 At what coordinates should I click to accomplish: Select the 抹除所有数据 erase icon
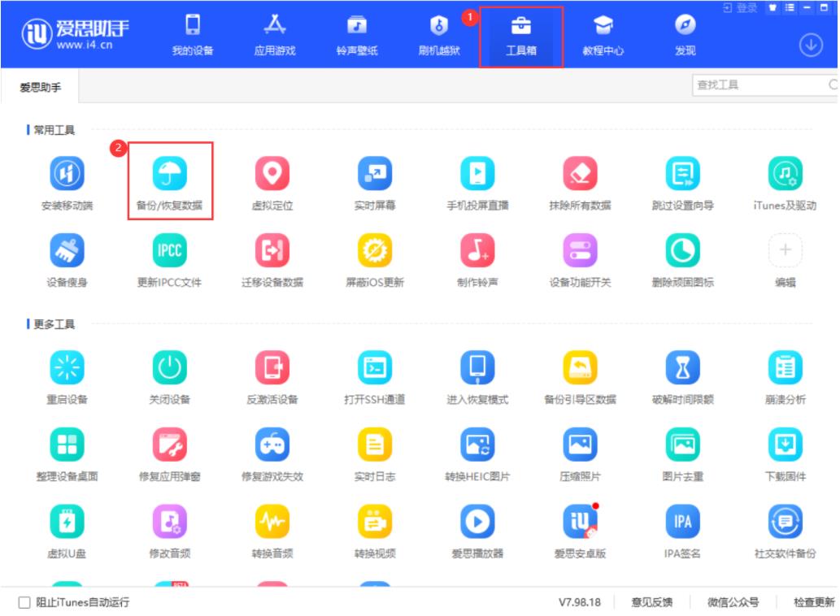(x=580, y=174)
